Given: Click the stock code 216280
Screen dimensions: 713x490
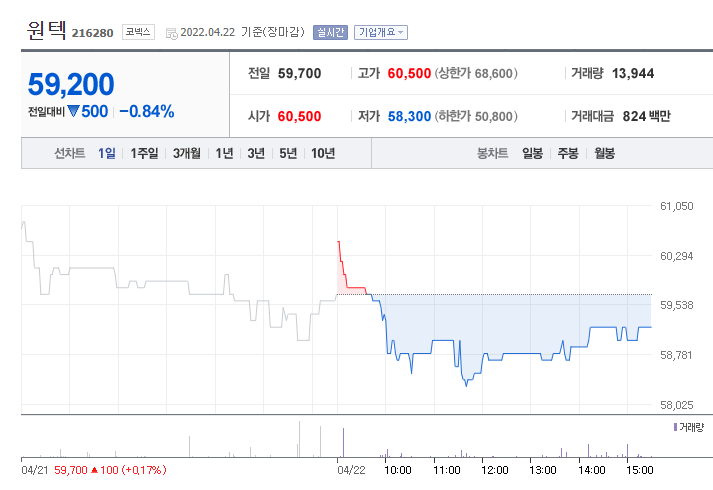Looking at the screenshot, I should (92, 33).
